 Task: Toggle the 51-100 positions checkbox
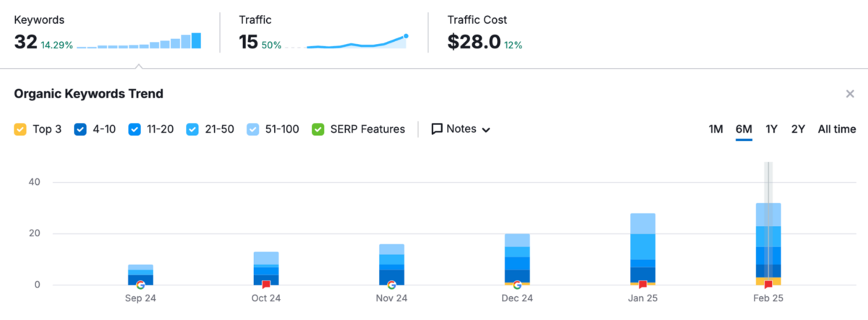coord(252,130)
